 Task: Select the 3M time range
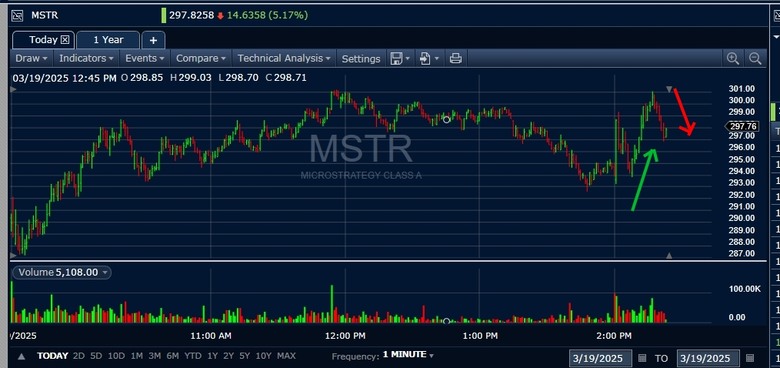coord(155,356)
